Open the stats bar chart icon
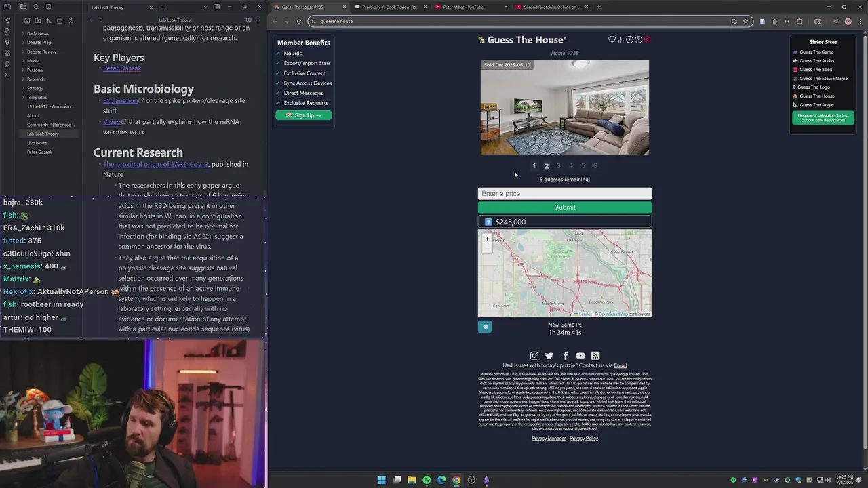 point(620,39)
